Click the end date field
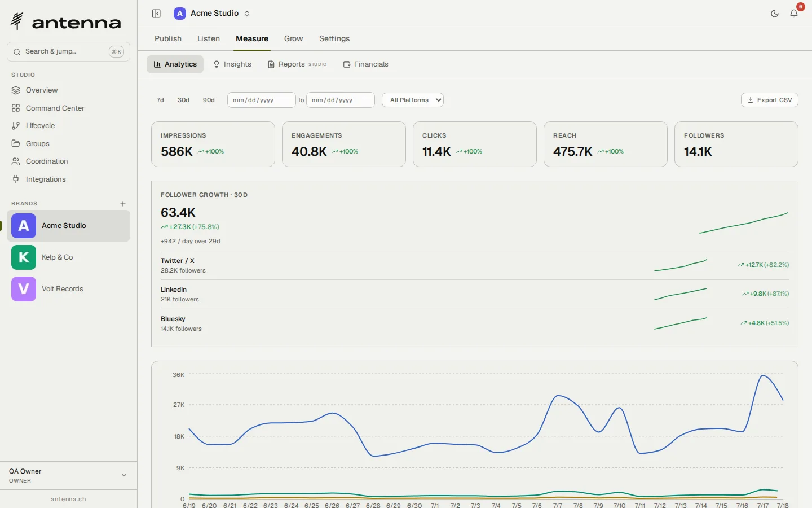Viewport: 812px width, 508px height. pos(341,100)
